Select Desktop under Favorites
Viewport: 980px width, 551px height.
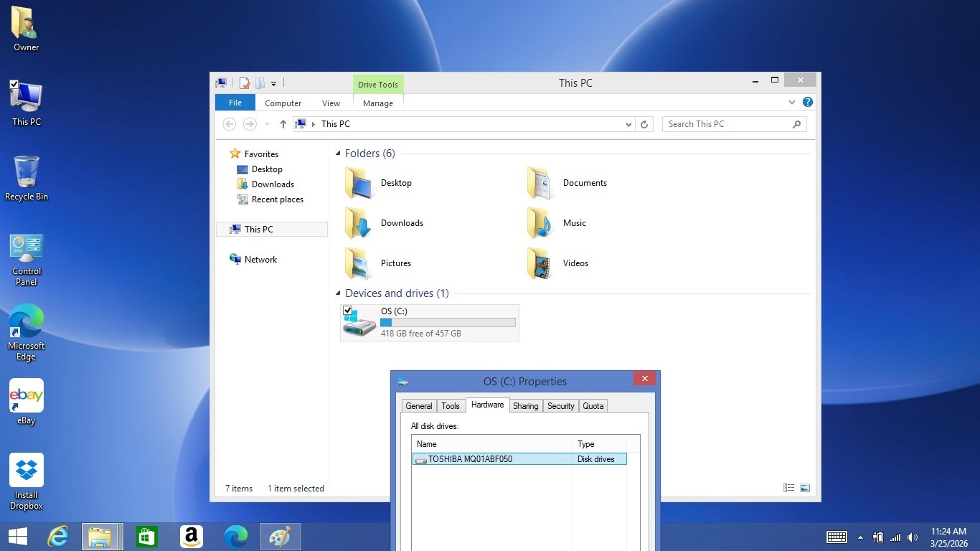[x=267, y=169]
